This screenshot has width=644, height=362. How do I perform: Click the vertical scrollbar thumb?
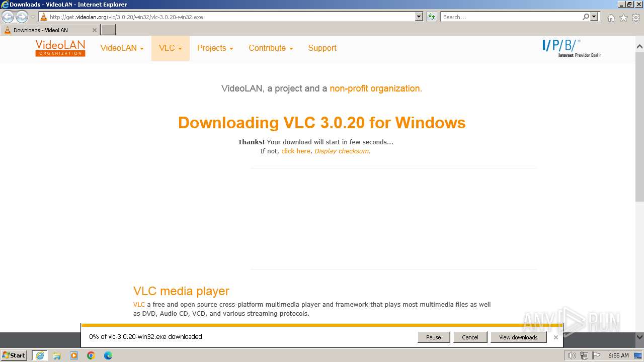click(x=639, y=127)
